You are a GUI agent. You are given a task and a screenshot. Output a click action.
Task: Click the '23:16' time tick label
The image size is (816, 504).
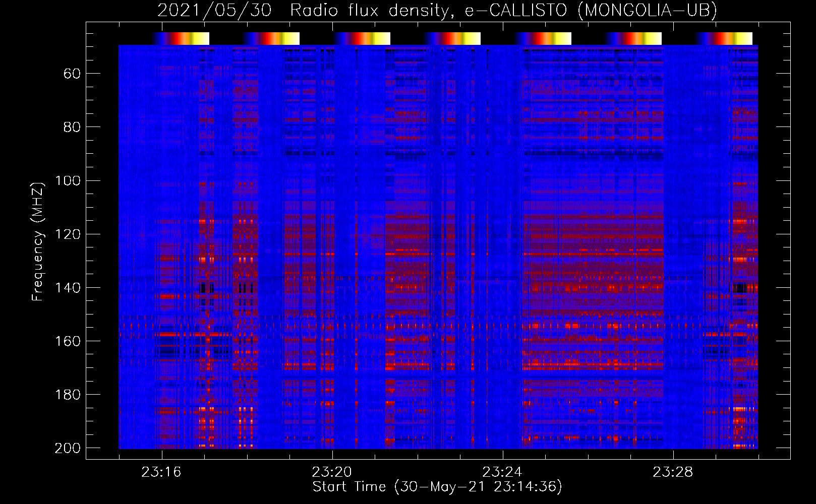tap(161, 472)
